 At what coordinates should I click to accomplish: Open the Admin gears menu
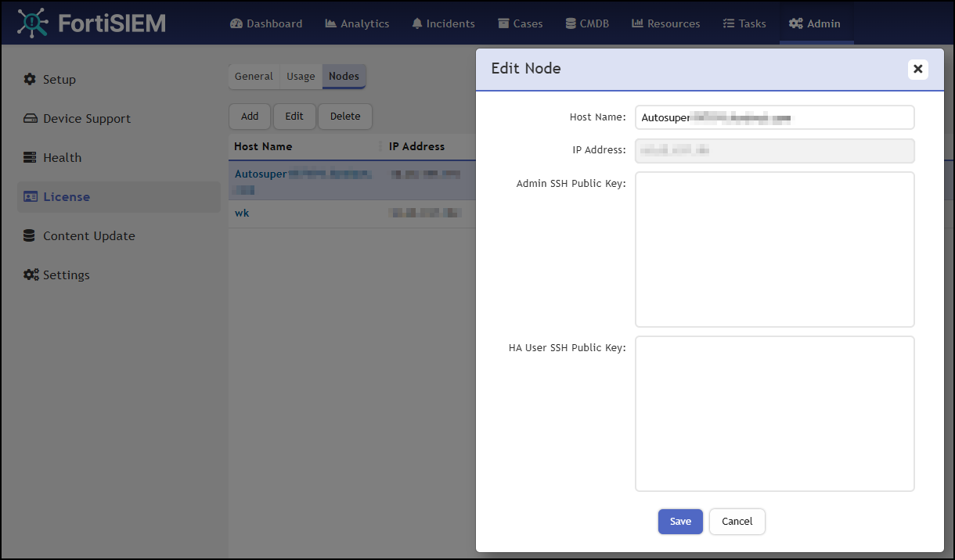pos(815,23)
